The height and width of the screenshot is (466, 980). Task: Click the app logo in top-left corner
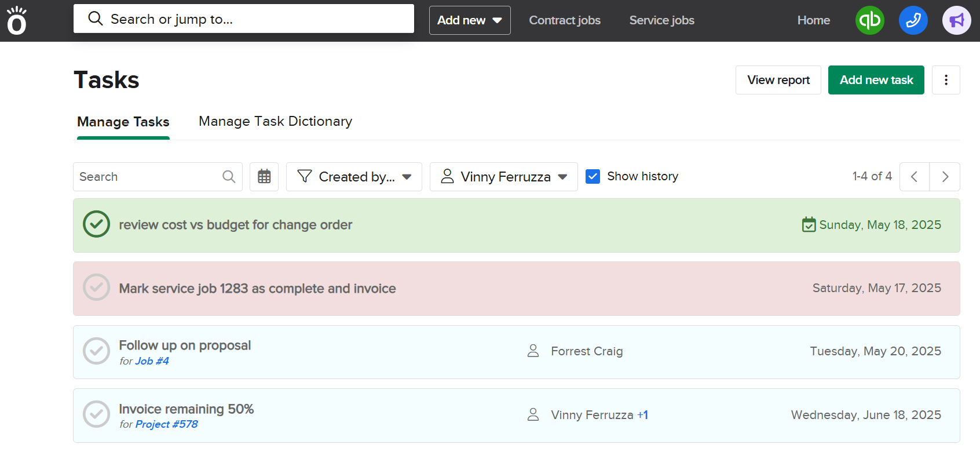(17, 21)
